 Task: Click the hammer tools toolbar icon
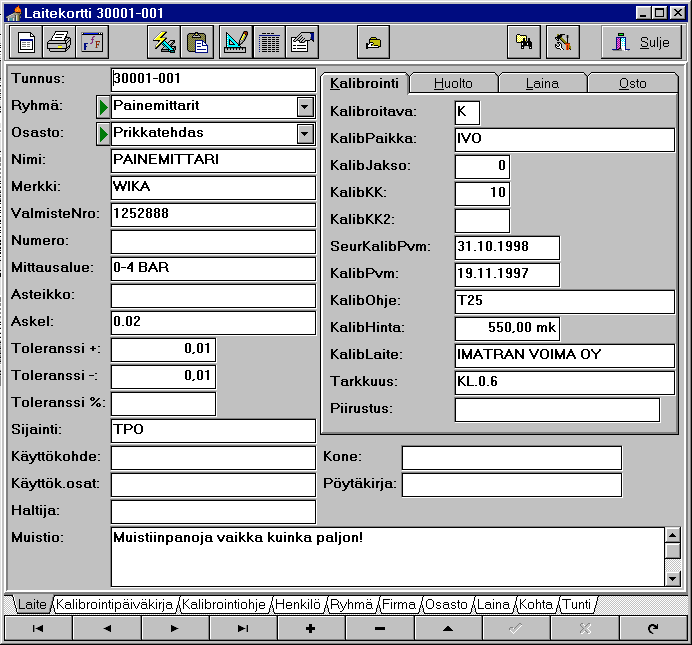(x=563, y=42)
